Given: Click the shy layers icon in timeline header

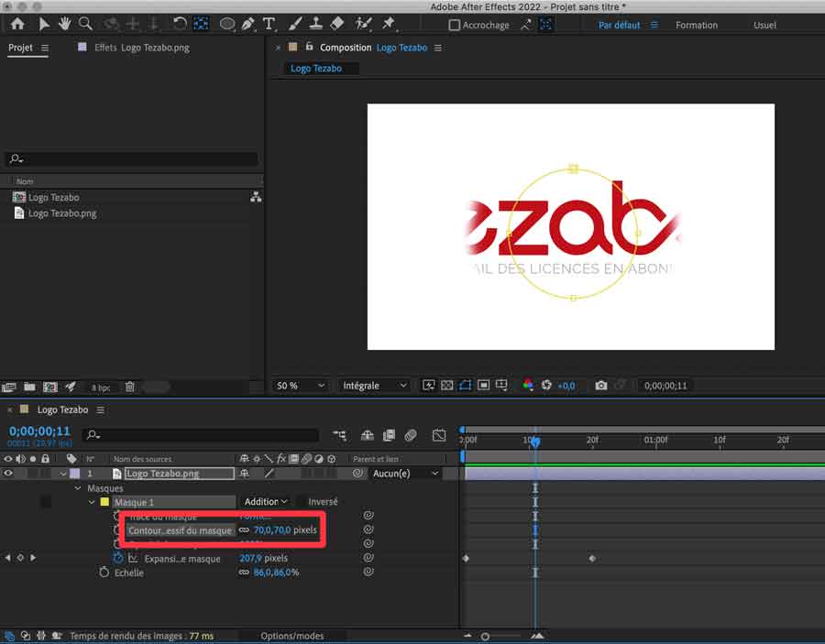Looking at the screenshot, I should pyautogui.click(x=368, y=435).
